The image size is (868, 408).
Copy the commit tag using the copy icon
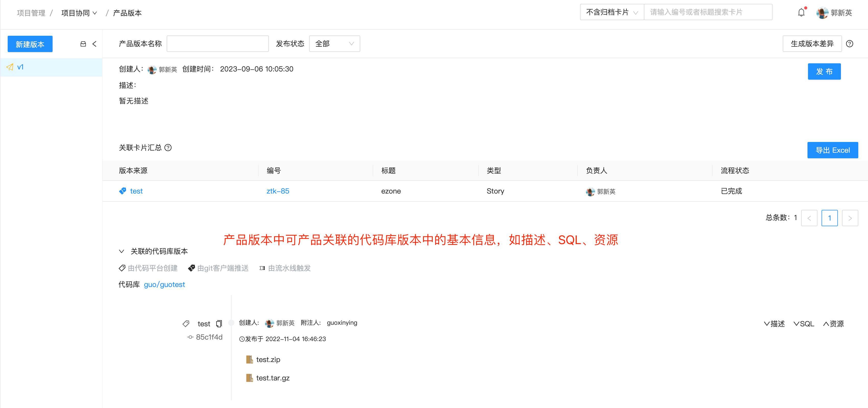click(219, 323)
